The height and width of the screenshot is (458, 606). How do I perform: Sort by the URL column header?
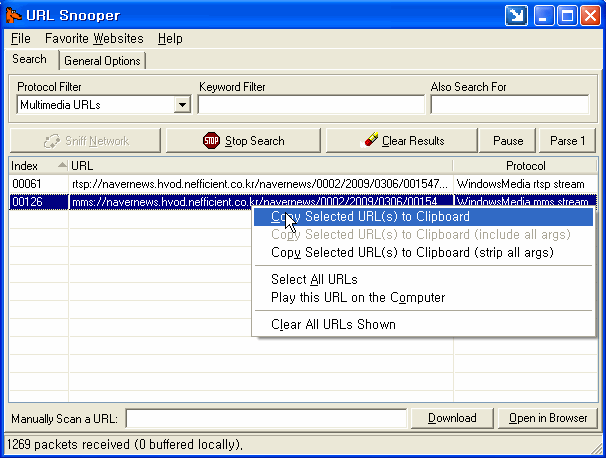point(260,166)
